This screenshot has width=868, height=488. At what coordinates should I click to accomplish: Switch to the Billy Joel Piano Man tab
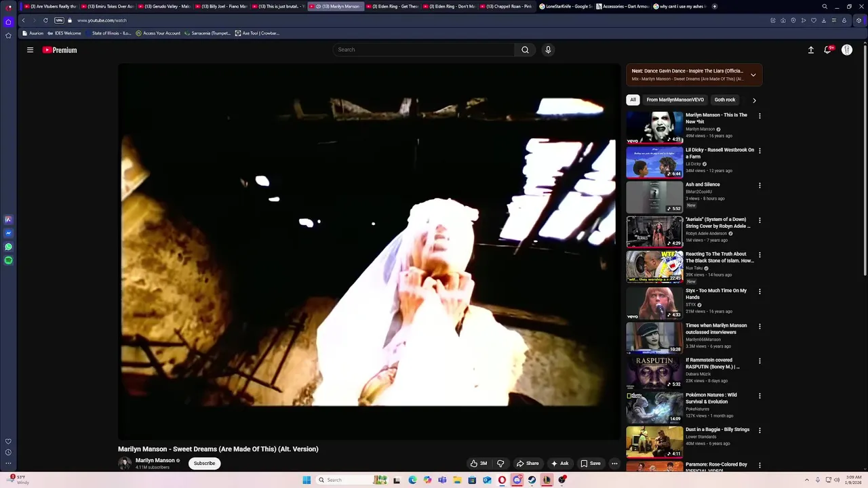click(221, 6)
